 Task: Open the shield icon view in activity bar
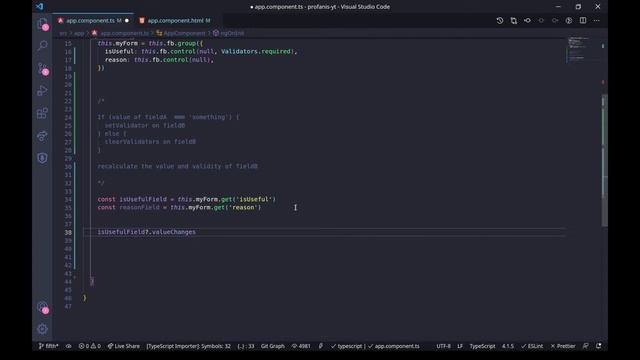pyautogui.click(x=42, y=158)
